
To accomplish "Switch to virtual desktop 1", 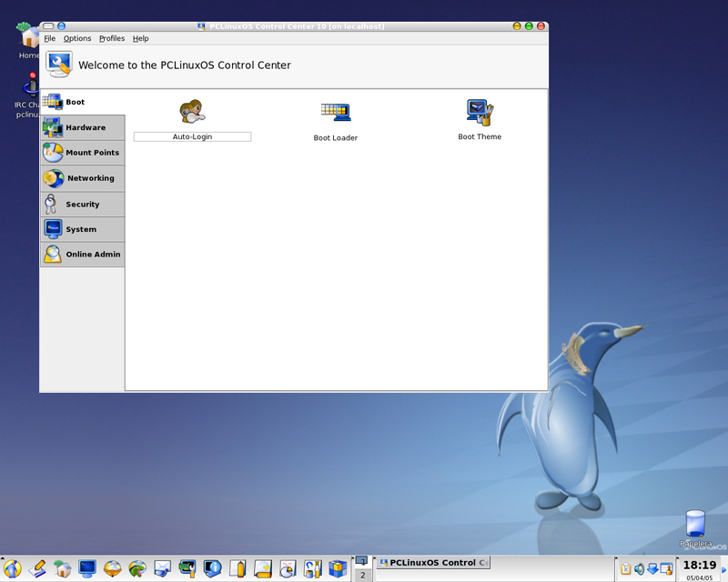I will [x=362, y=561].
